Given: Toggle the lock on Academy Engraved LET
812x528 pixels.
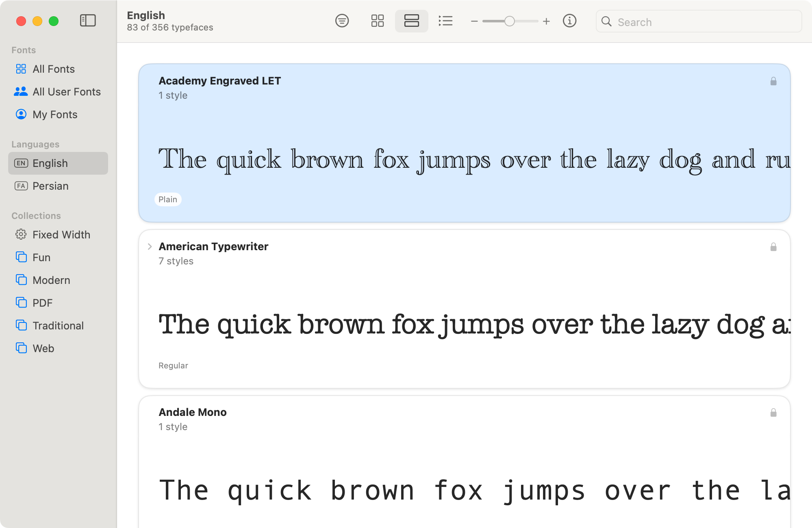Looking at the screenshot, I should point(773,81).
